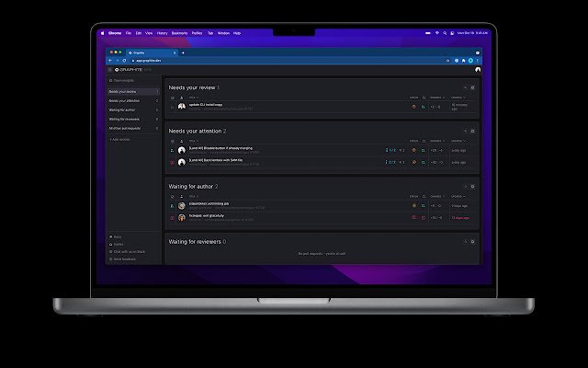The width and height of the screenshot is (588, 368).
Task: Bookmark this page with star icon
Action: (448, 61)
